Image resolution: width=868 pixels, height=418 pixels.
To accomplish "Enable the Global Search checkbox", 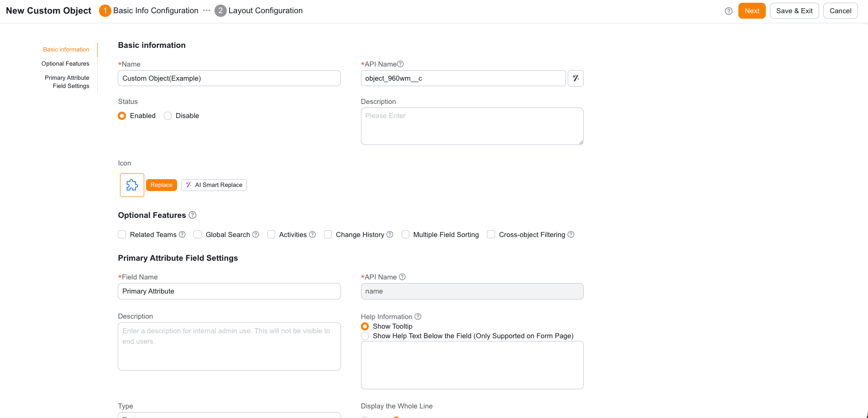I will point(198,234).
